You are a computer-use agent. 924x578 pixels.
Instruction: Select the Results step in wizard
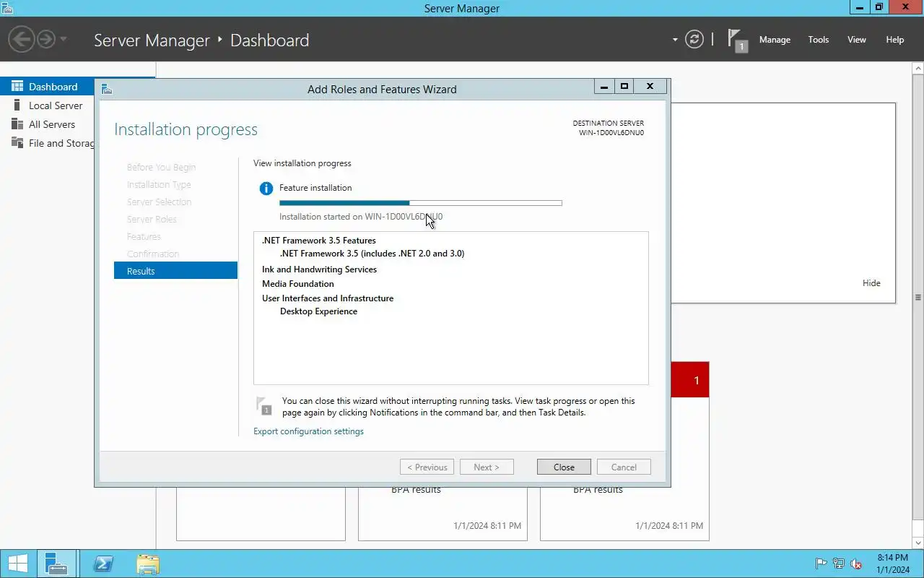(x=175, y=271)
